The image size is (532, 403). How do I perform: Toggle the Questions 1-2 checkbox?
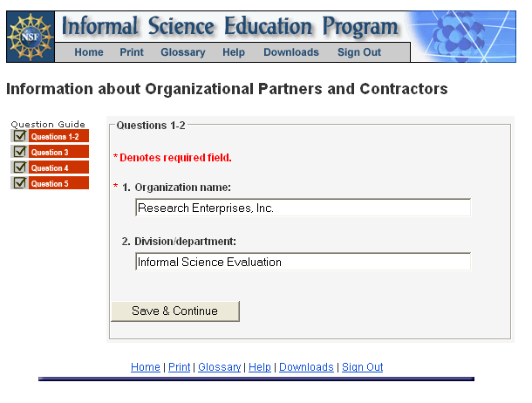click(19, 136)
